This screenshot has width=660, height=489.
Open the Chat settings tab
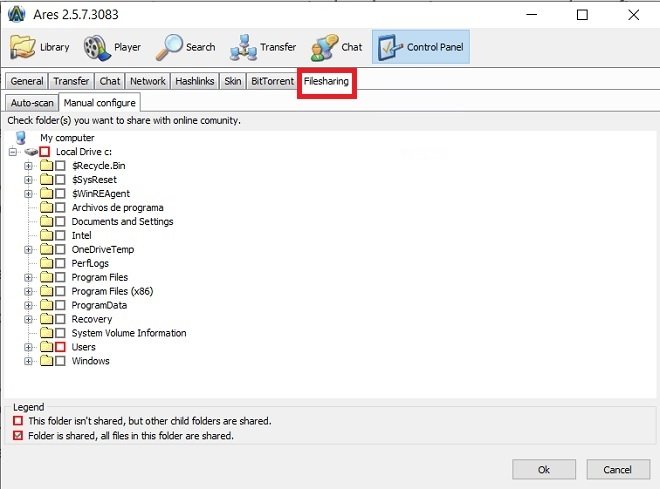pos(110,81)
